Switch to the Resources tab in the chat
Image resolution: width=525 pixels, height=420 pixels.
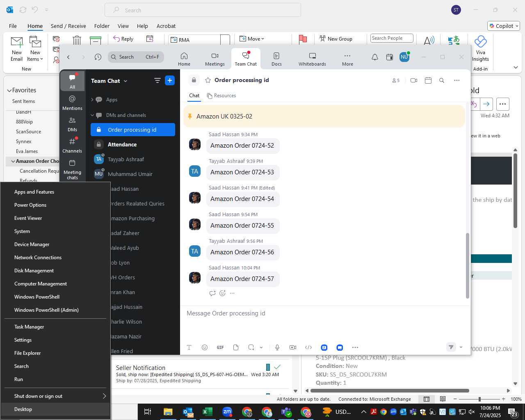221,96
